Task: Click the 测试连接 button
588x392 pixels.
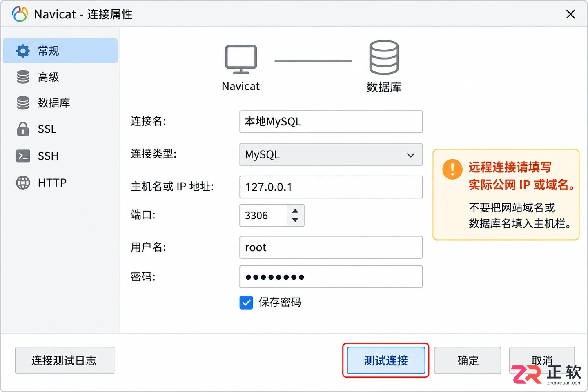Action: [386, 361]
